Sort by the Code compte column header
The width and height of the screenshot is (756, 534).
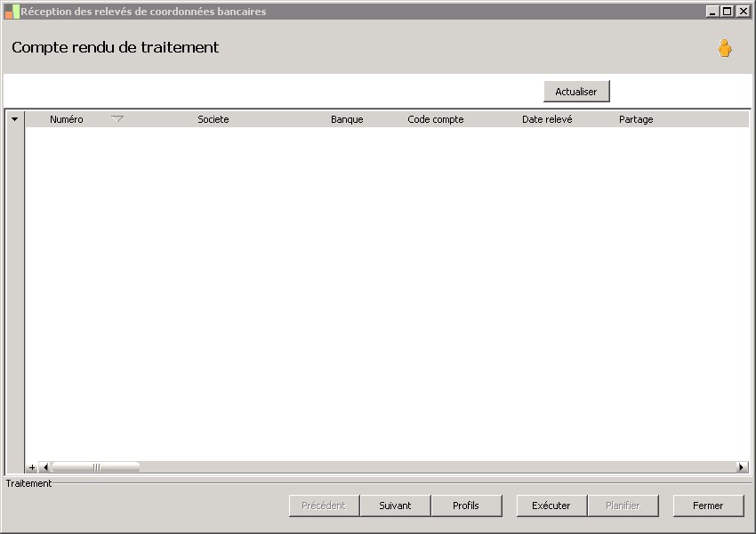click(x=436, y=119)
